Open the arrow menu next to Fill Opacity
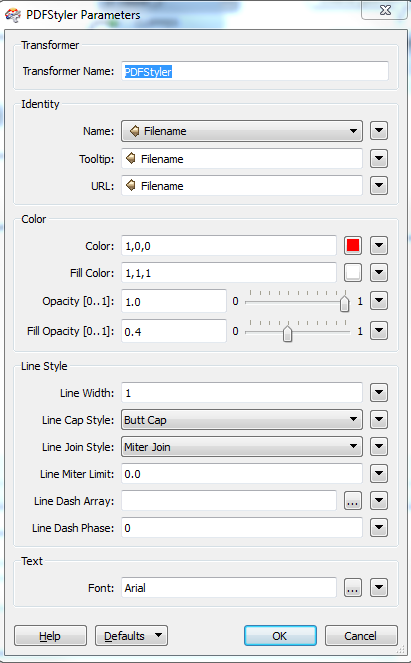This screenshot has height=663, width=411. point(379,331)
